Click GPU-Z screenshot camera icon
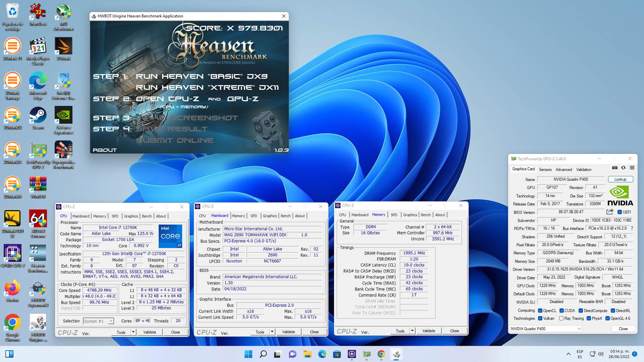Screen dimensions: 644x362 [614, 168]
